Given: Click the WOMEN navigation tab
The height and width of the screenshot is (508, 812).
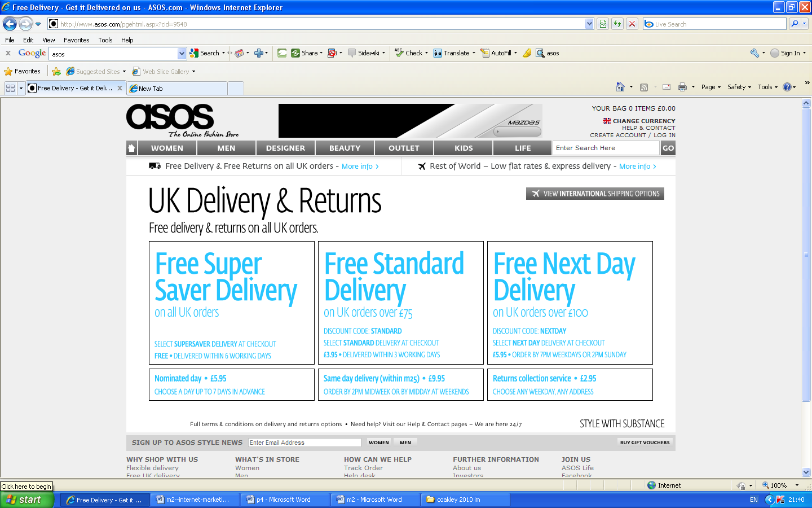Looking at the screenshot, I should (x=167, y=148).
